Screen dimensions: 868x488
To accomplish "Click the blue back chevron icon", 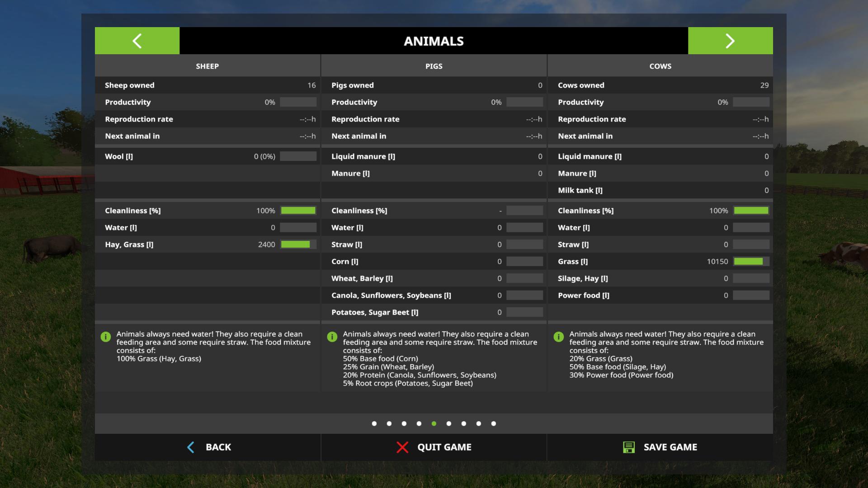I will click(191, 447).
